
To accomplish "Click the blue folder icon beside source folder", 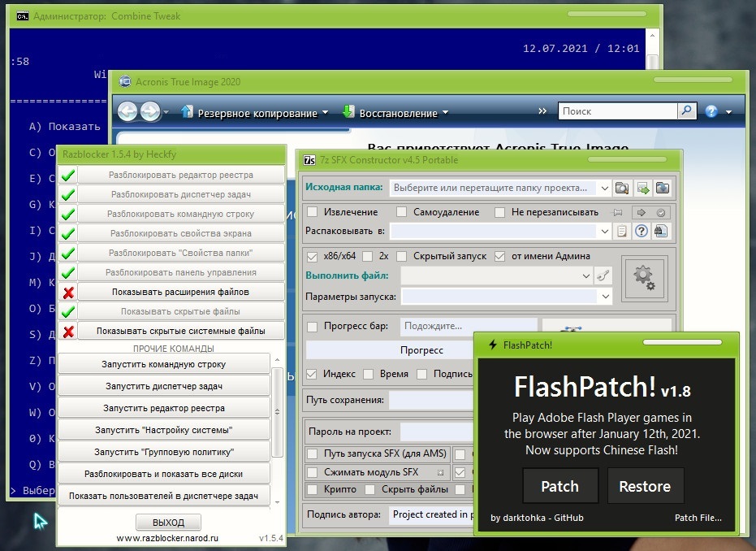I will [x=663, y=189].
